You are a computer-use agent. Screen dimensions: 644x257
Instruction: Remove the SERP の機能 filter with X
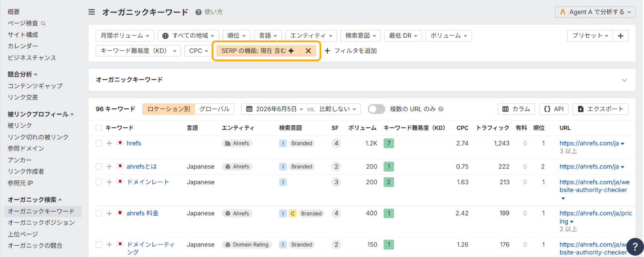coord(308,51)
